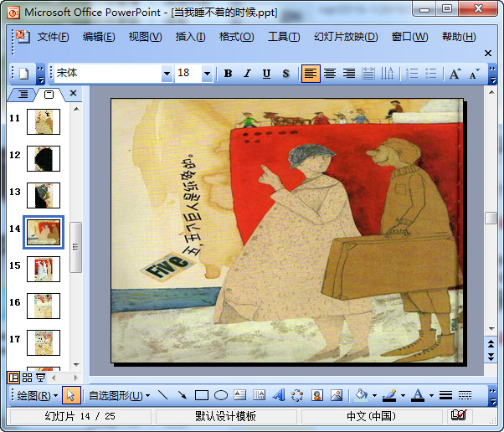
Task: Start slide show from current slide icon
Action: (40, 378)
